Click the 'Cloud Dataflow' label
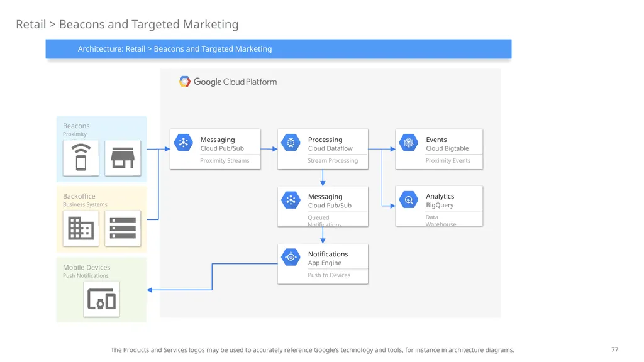 (330, 148)
